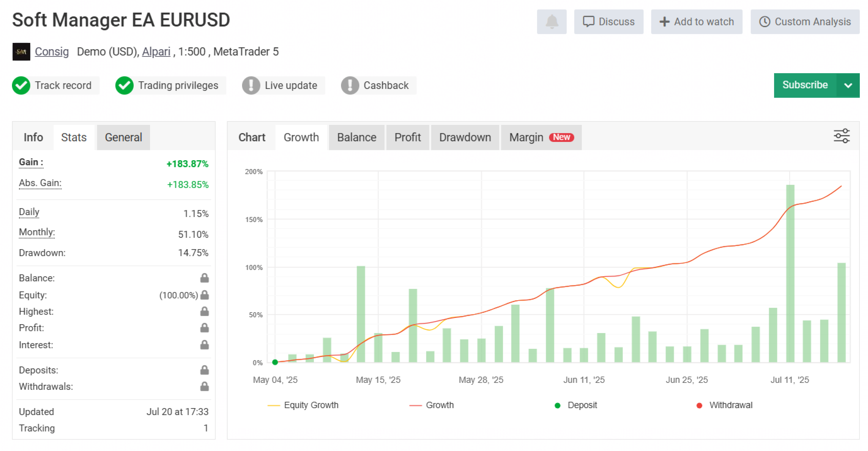
Task: Click the tallest green bar near Jul 11
Action: pyautogui.click(x=790, y=273)
